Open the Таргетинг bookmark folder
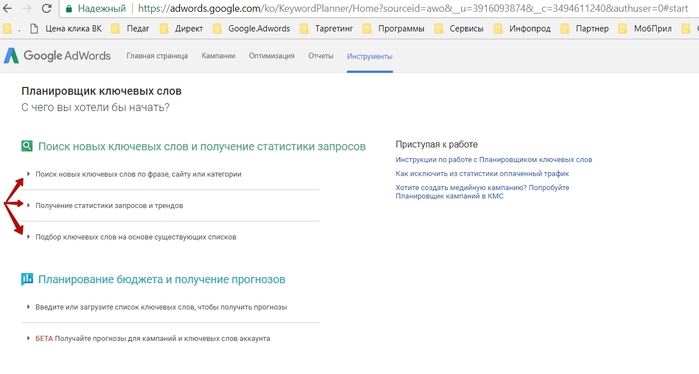 [x=326, y=29]
